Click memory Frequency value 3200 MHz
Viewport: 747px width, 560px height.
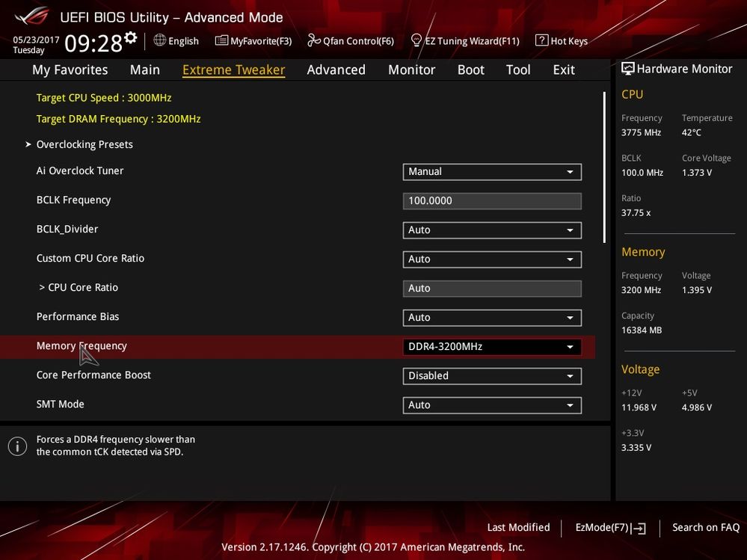tap(642, 290)
